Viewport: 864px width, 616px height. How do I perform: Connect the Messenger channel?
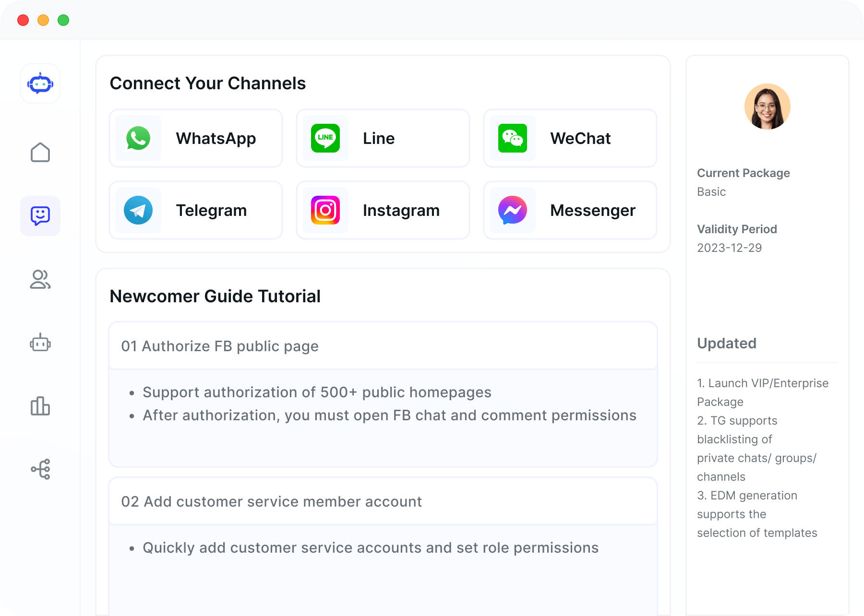tap(570, 210)
